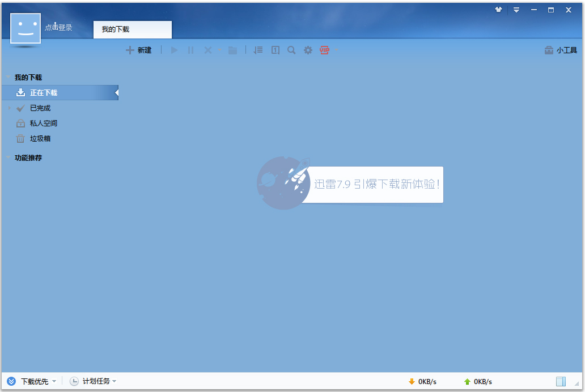Open search with the magnifier icon

coord(291,50)
